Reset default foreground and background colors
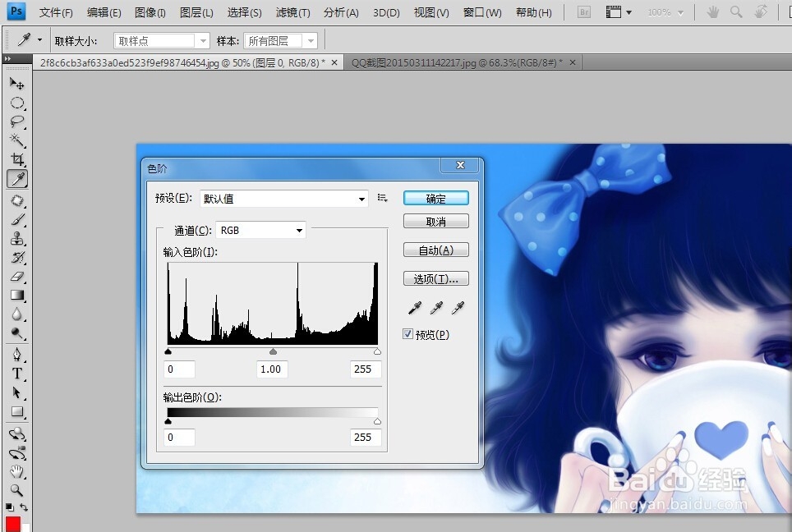 click(x=10, y=507)
